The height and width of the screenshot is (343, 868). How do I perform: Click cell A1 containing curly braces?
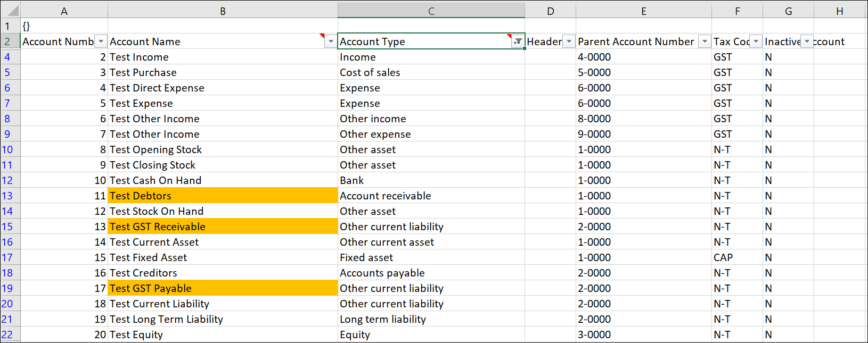point(64,26)
